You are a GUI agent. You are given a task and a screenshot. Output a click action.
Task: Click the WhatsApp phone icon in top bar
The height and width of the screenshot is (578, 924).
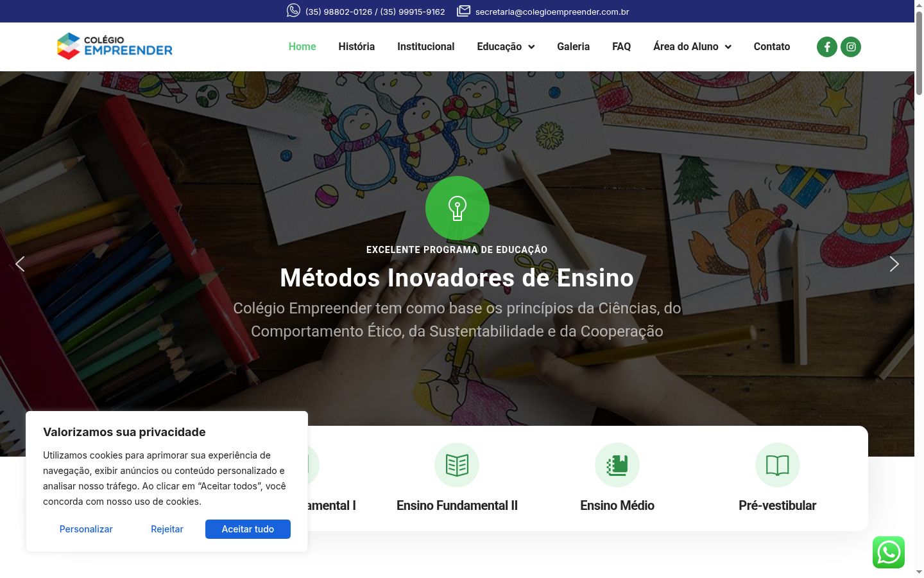click(x=293, y=10)
